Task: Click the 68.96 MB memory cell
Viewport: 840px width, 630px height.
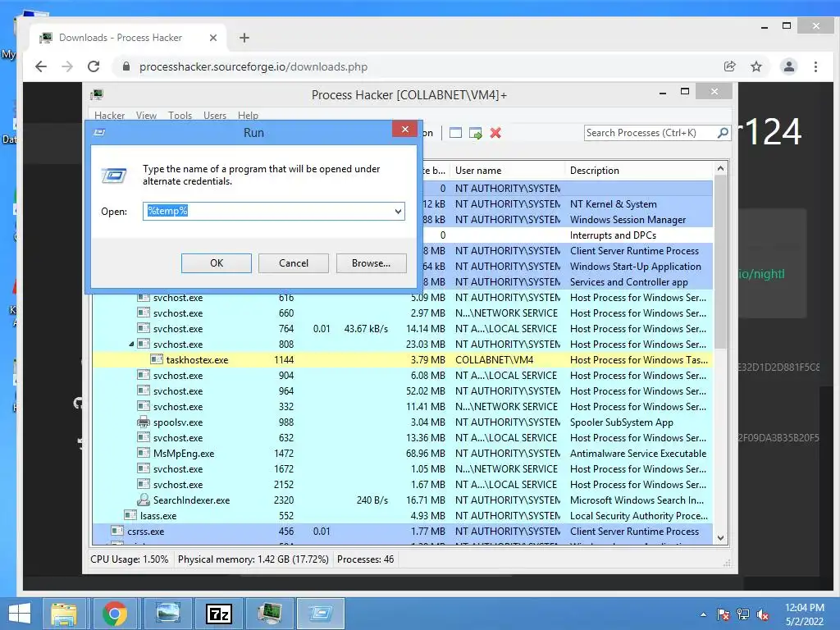Action: point(426,453)
